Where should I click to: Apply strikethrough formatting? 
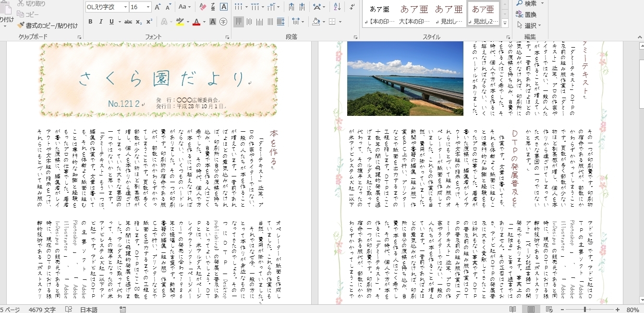128,21
